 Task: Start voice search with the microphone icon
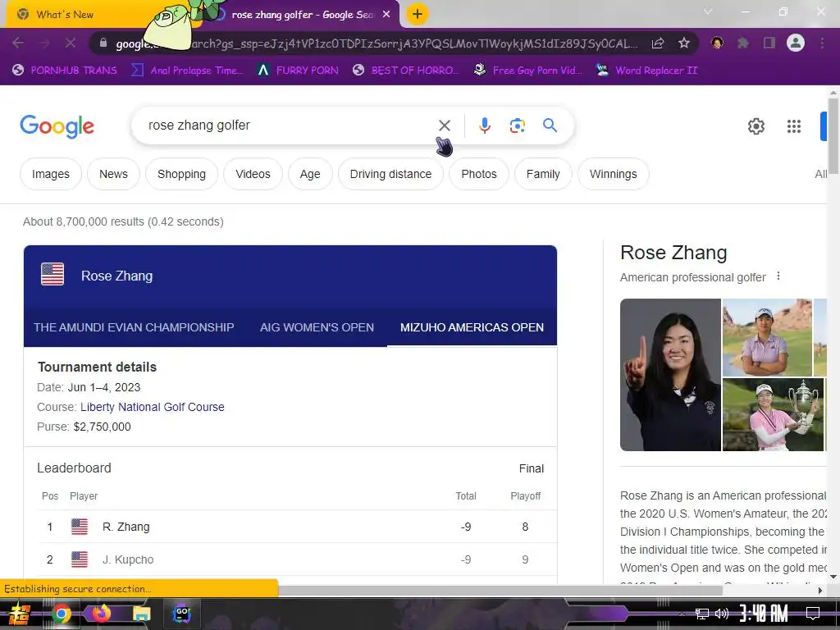tap(484, 126)
